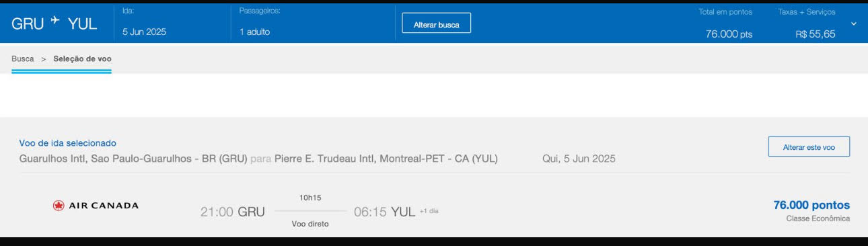Image resolution: width=868 pixels, height=246 pixels.
Task: Click the +1 dia indicator
Action: point(429,211)
